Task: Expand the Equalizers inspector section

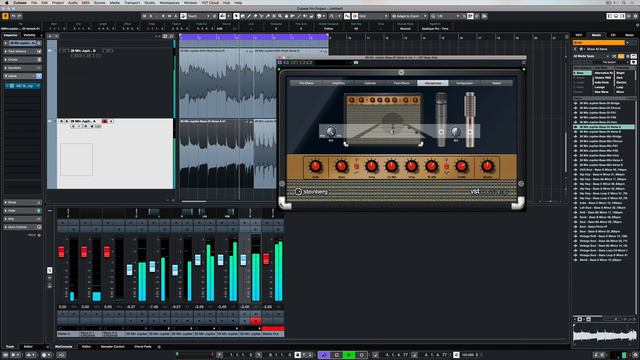Action: (x=22, y=68)
